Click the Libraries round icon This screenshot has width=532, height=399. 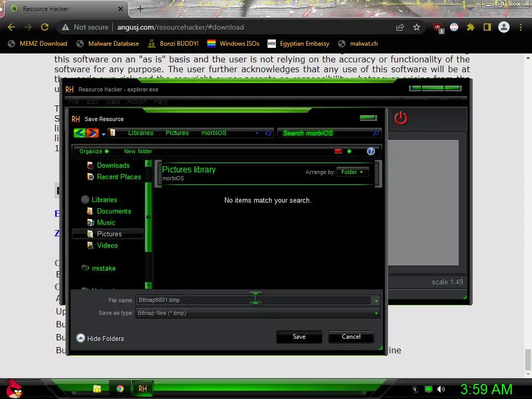[x=85, y=199]
